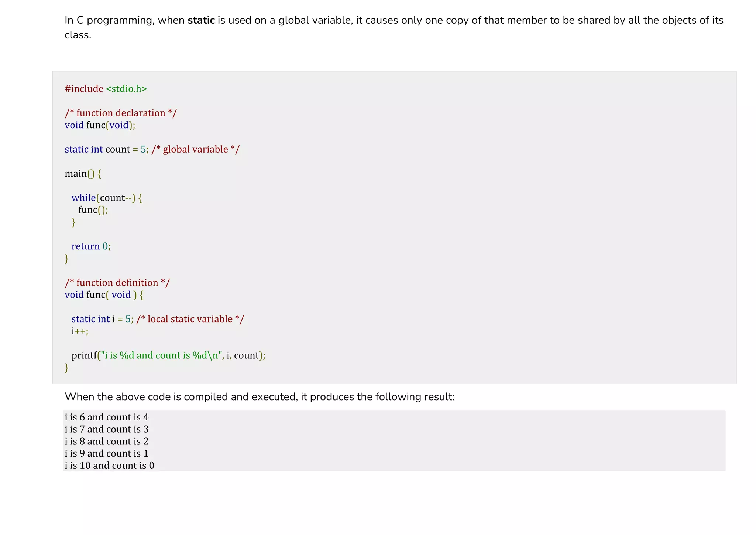
Task: Click the line "while(count--) {"
Action: click(107, 198)
